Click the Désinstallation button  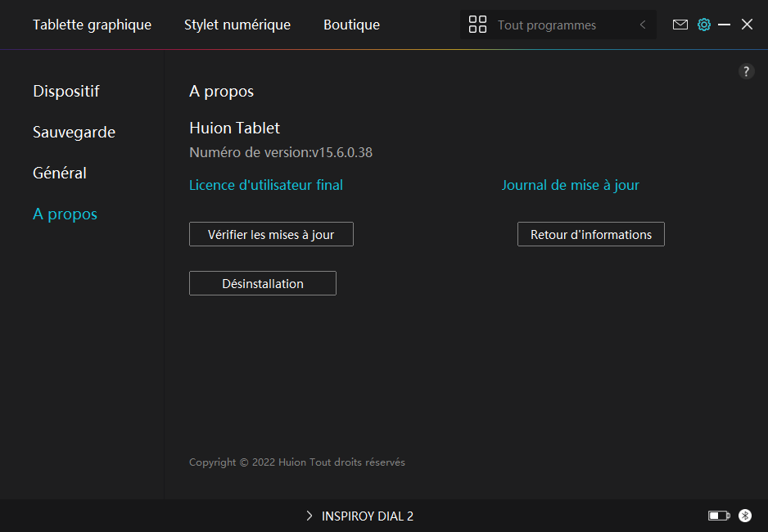(263, 283)
